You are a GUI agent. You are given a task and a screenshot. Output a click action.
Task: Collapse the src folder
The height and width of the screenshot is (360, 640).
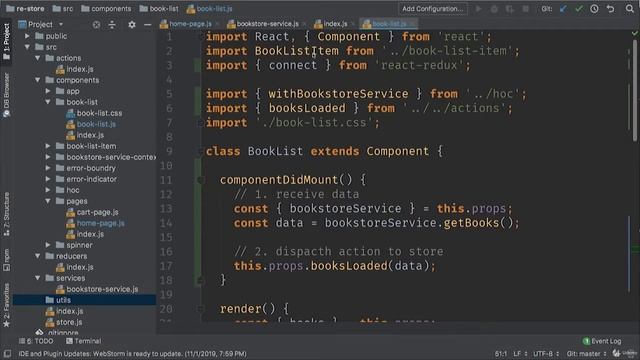coord(27,47)
